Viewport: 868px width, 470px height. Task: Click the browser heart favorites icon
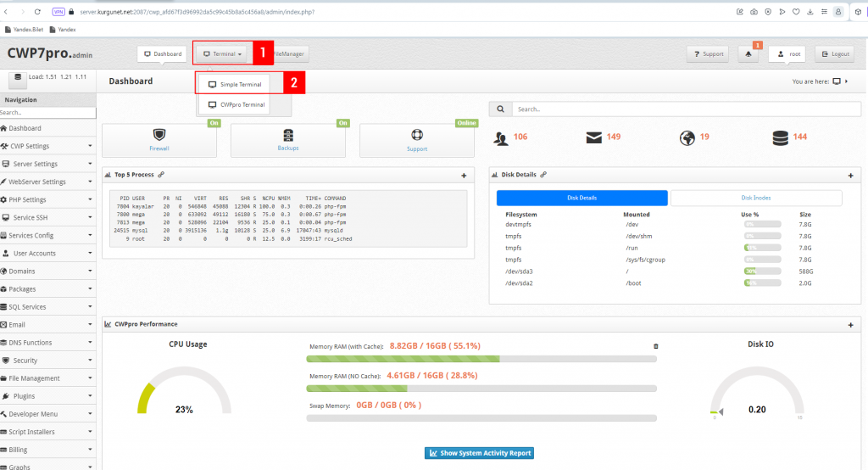796,12
